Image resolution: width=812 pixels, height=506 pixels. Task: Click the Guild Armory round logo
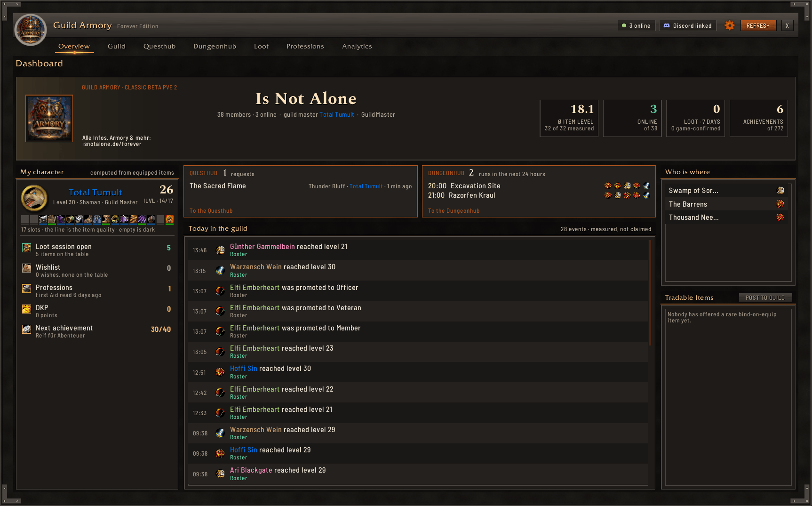[x=31, y=30]
